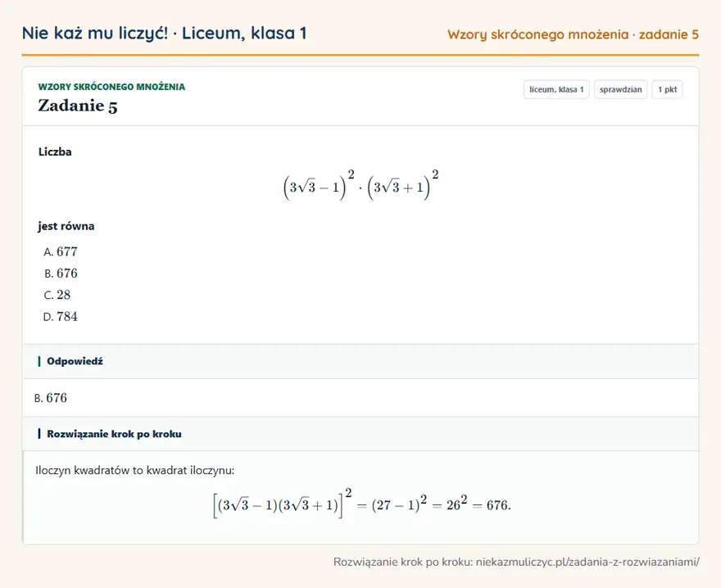The height and width of the screenshot is (588, 721).
Task: Click 'Nie każ mu liczyć! · Liceum, klasa 1' title
Action: (164, 33)
